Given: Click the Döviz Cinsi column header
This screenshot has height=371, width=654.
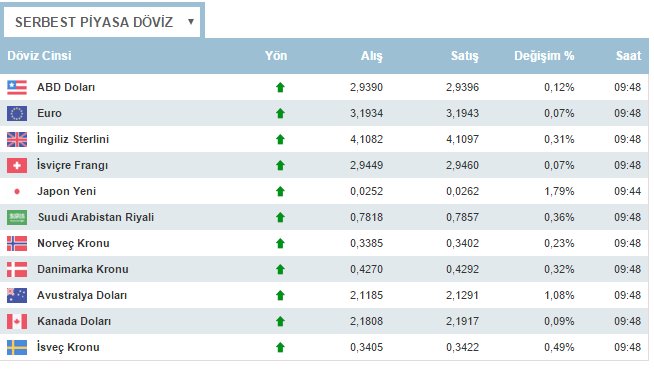Looking at the screenshot, I should coord(39,56).
